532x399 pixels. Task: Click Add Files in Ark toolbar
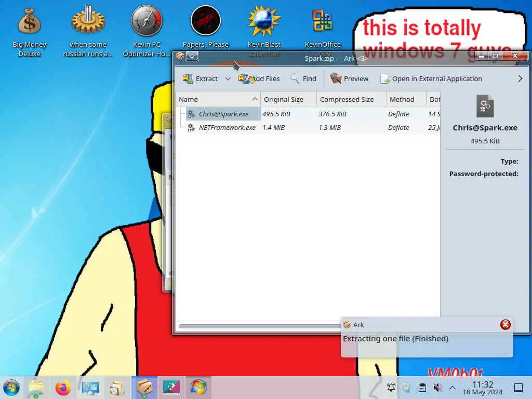coord(259,79)
